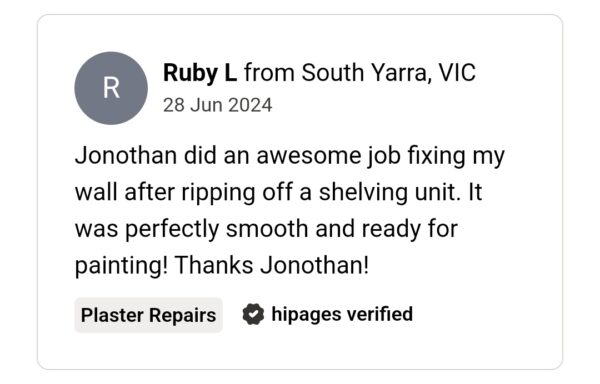The width and height of the screenshot is (600, 384).
Task: Click the phrase perfectly smooth in review
Action: [x=217, y=229]
